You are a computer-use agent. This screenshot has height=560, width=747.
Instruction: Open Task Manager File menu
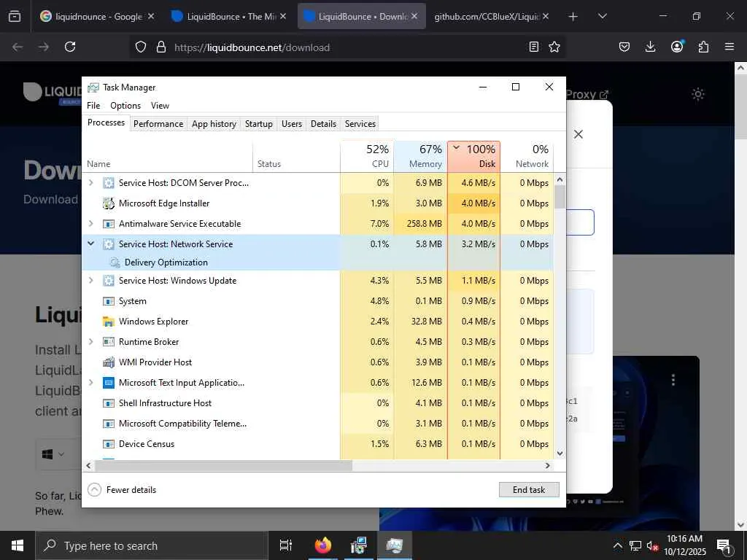[93, 106]
